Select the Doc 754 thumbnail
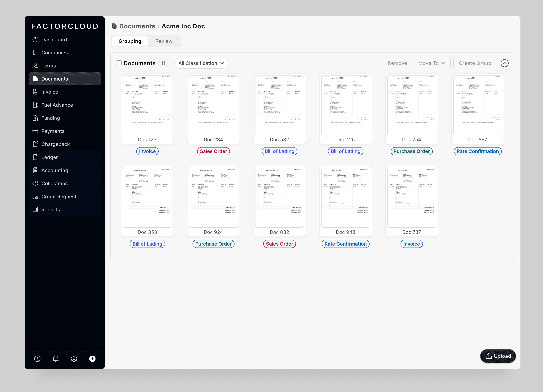Screen dimensions: 543x392 pyautogui.click(x=411, y=105)
